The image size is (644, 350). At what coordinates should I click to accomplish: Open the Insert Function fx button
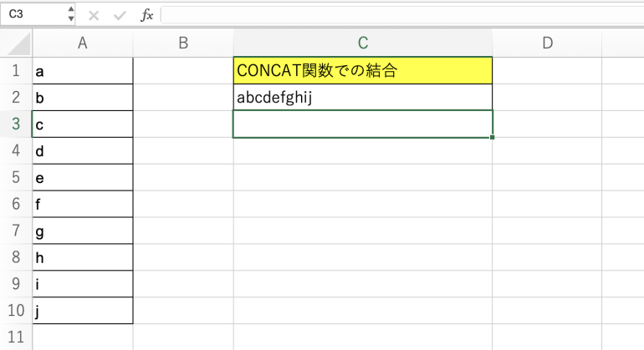[146, 16]
